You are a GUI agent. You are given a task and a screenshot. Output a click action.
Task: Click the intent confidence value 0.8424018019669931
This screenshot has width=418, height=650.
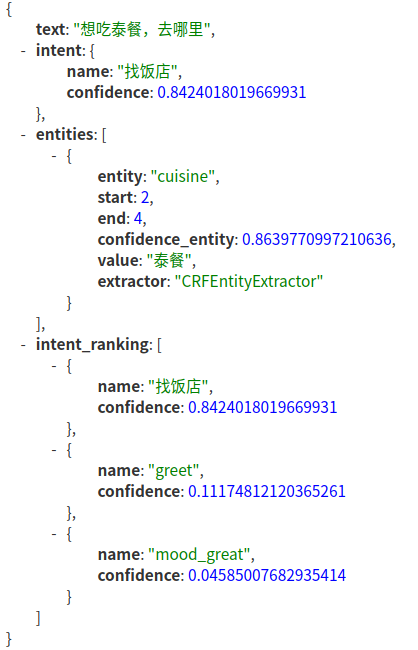[232, 92]
